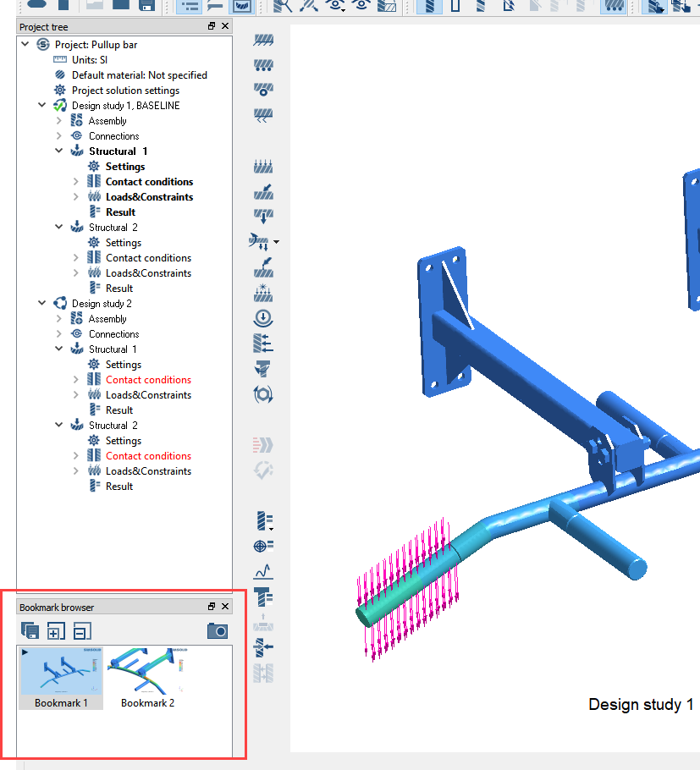The image size is (700, 770).
Task: Select the bolt tightening icon
Action: point(263,368)
